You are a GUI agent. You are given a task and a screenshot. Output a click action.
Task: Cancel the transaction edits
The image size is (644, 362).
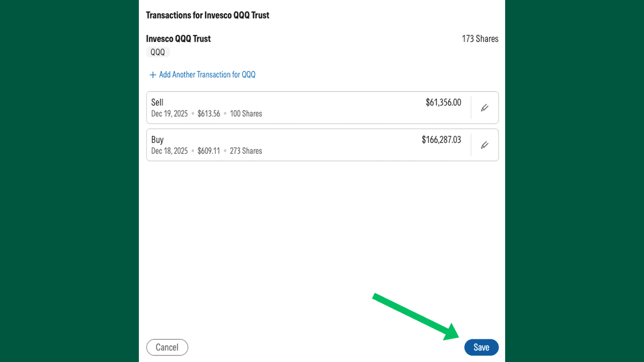167,347
